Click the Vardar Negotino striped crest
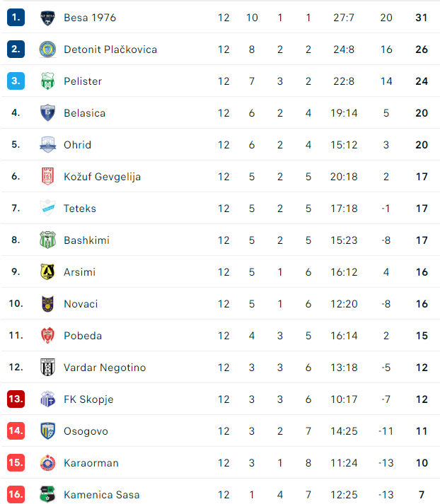The height and width of the screenshot is (504, 440). pyautogui.click(x=47, y=368)
